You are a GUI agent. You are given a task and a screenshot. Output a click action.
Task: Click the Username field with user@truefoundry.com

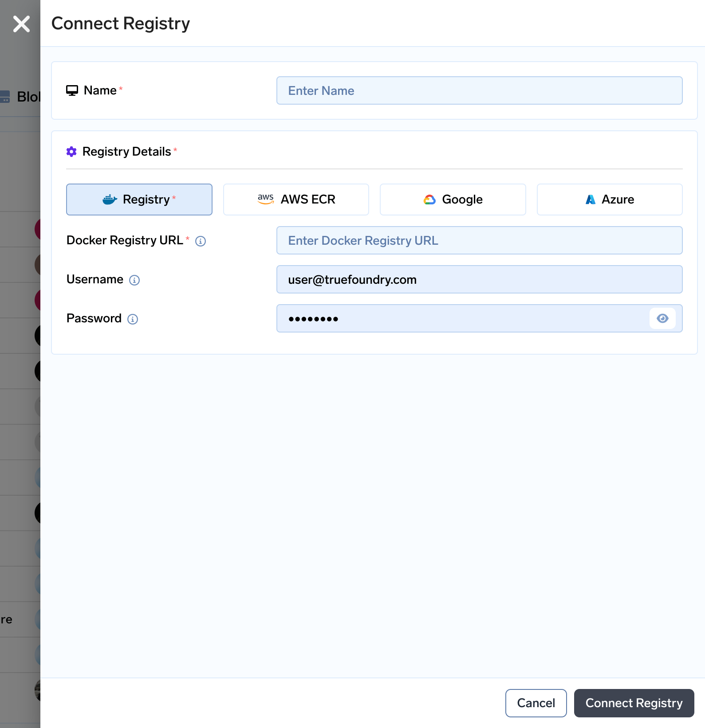coord(479,279)
